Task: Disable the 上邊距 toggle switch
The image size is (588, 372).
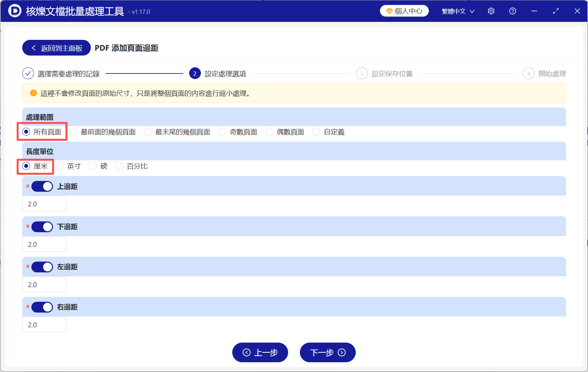Action: point(42,186)
